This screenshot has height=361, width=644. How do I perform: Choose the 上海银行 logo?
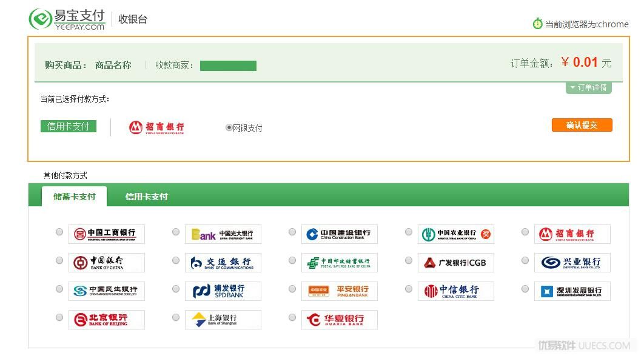(223, 320)
